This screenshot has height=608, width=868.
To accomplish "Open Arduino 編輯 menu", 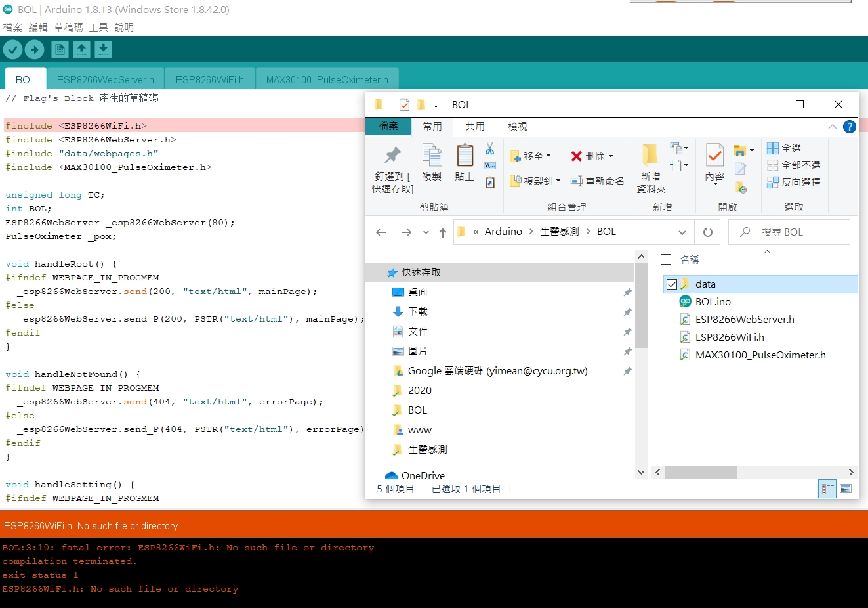I will (38, 27).
